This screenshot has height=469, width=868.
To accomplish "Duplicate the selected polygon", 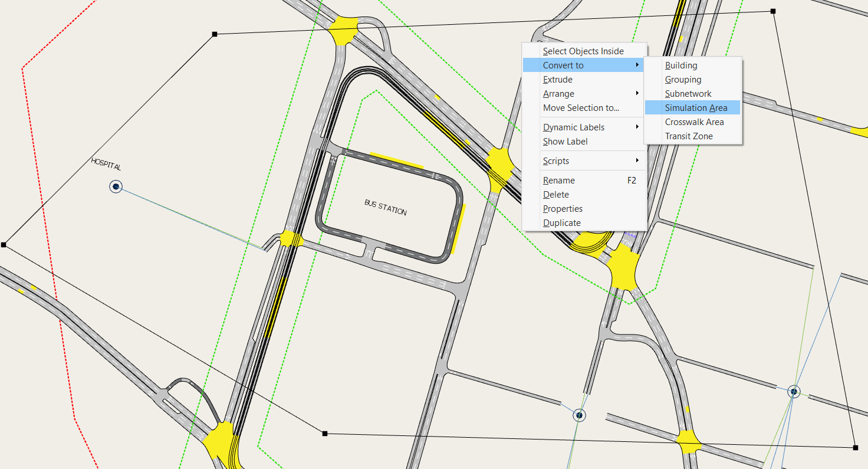I will point(561,222).
